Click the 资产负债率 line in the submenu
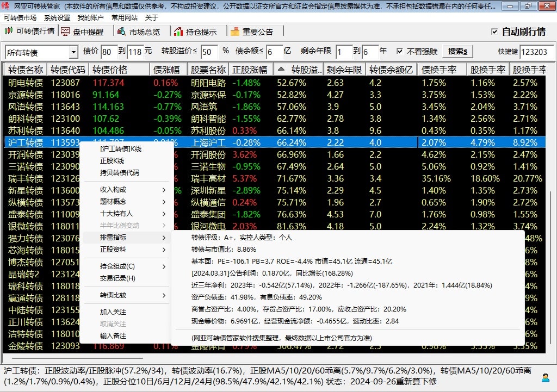Image resolution: width=557 pixels, height=392 pixels. tap(257, 297)
